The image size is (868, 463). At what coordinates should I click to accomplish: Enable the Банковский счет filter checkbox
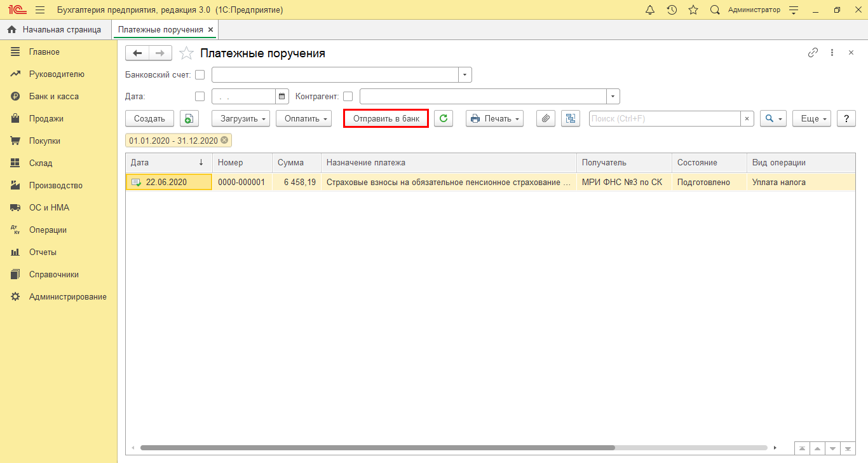tap(200, 75)
